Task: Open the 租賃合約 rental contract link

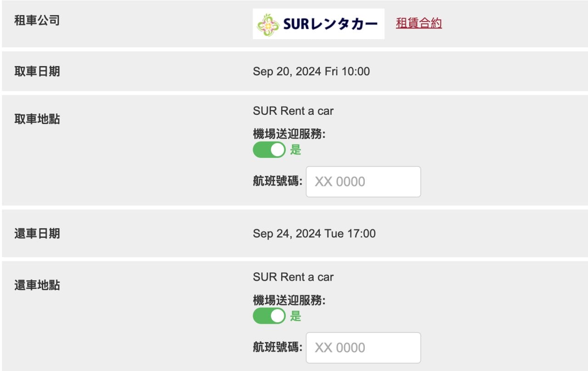Action: click(x=419, y=23)
